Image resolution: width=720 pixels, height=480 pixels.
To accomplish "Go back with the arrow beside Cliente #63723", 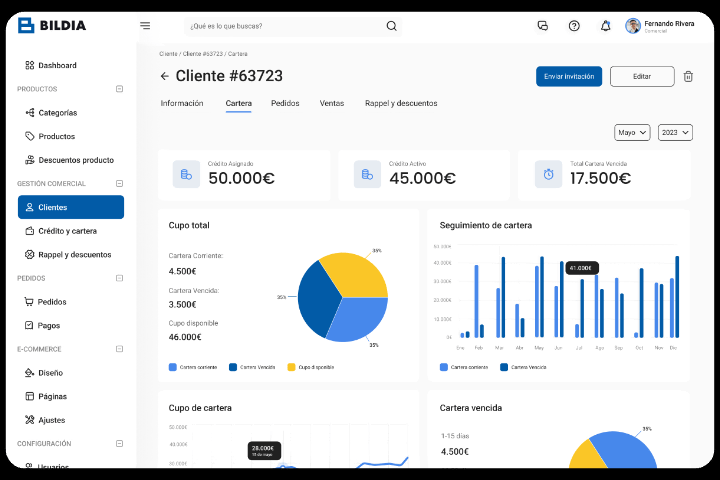I will tap(165, 76).
